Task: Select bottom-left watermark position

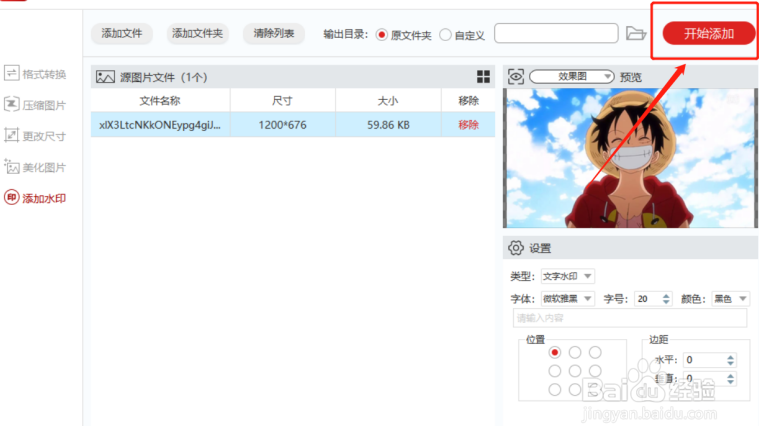Action: [x=555, y=389]
